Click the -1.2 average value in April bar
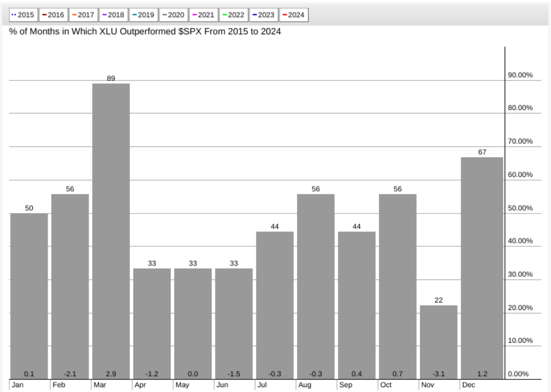 tap(152, 374)
